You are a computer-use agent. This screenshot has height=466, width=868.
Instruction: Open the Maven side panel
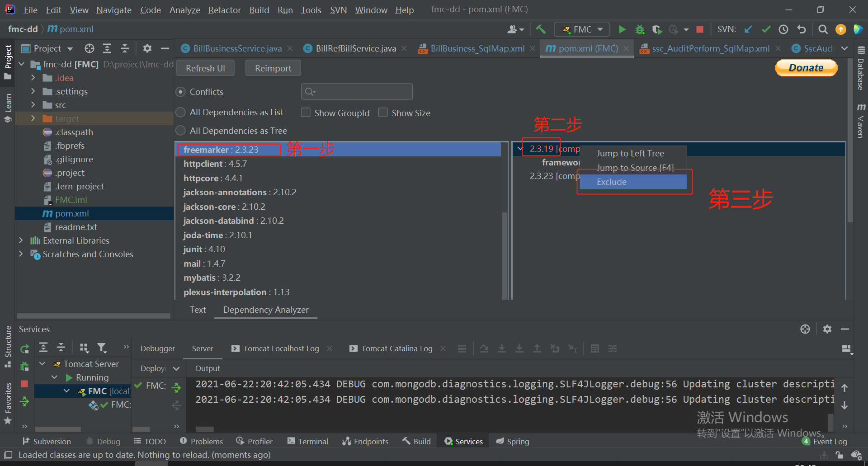(x=861, y=120)
